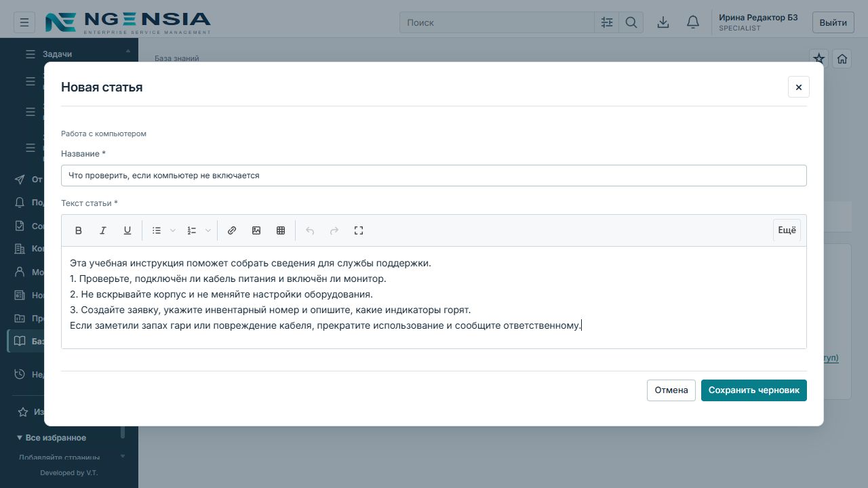Add page to favorites with star button
868x488 pixels.
point(819,58)
